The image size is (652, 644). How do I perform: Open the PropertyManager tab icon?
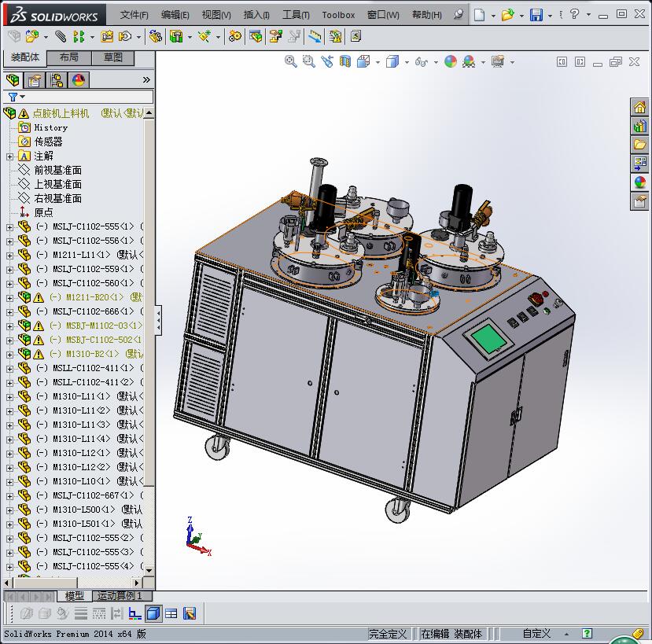pos(35,80)
